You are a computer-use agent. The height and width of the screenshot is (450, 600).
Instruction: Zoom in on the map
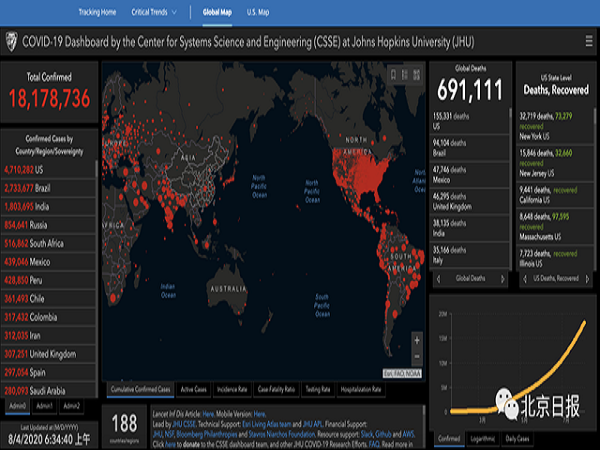click(x=415, y=338)
